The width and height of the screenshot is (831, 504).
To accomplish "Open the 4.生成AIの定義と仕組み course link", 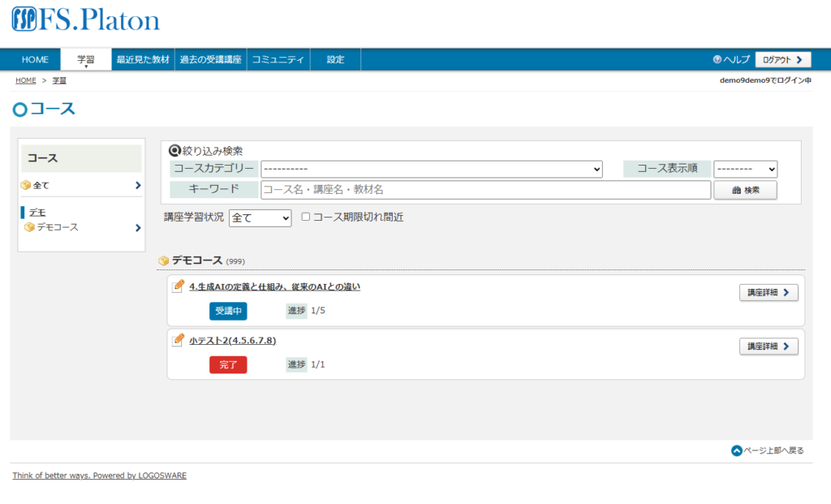I will tap(274, 286).
